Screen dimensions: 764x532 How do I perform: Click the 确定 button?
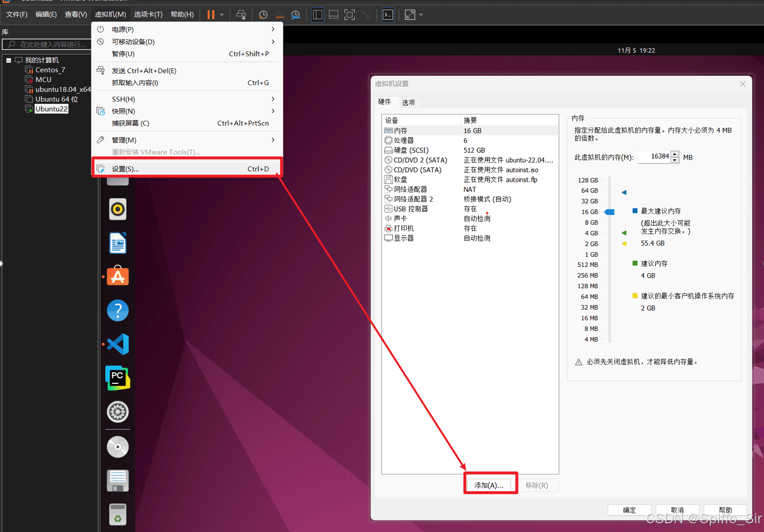pos(629,510)
